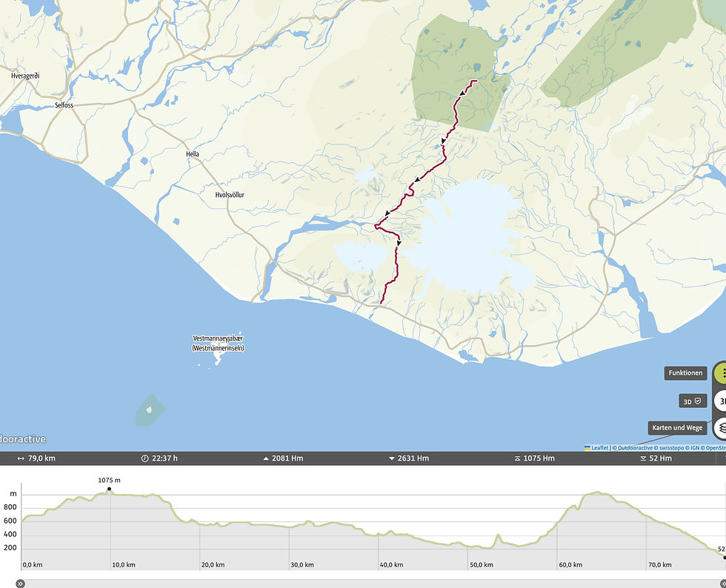
Task: Click the 20,0 km label on the profile axis
Action: coord(213,565)
